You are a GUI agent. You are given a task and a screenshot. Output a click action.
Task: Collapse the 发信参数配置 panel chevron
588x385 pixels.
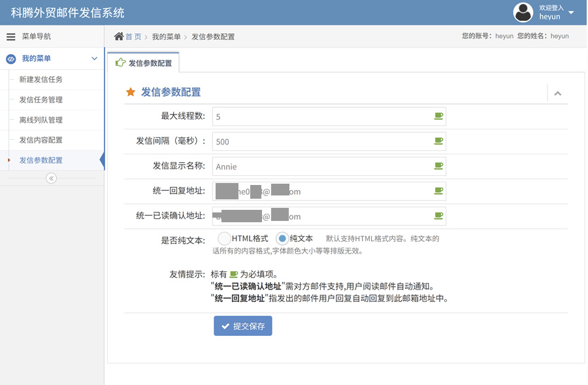[557, 93]
